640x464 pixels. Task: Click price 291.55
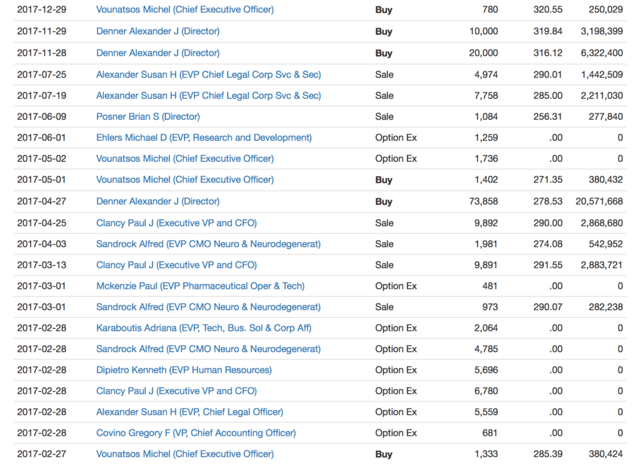tap(548, 265)
